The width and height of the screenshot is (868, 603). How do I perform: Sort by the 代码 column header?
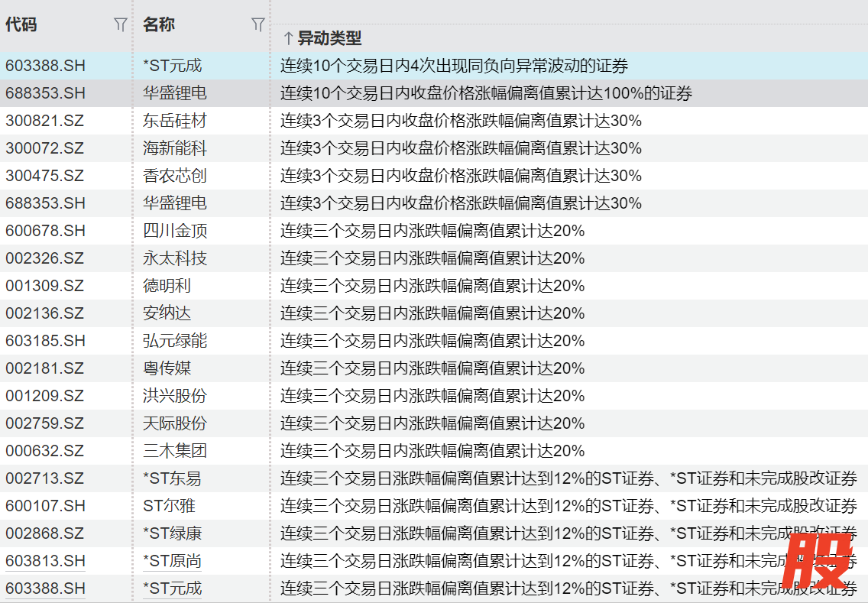tap(21, 25)
